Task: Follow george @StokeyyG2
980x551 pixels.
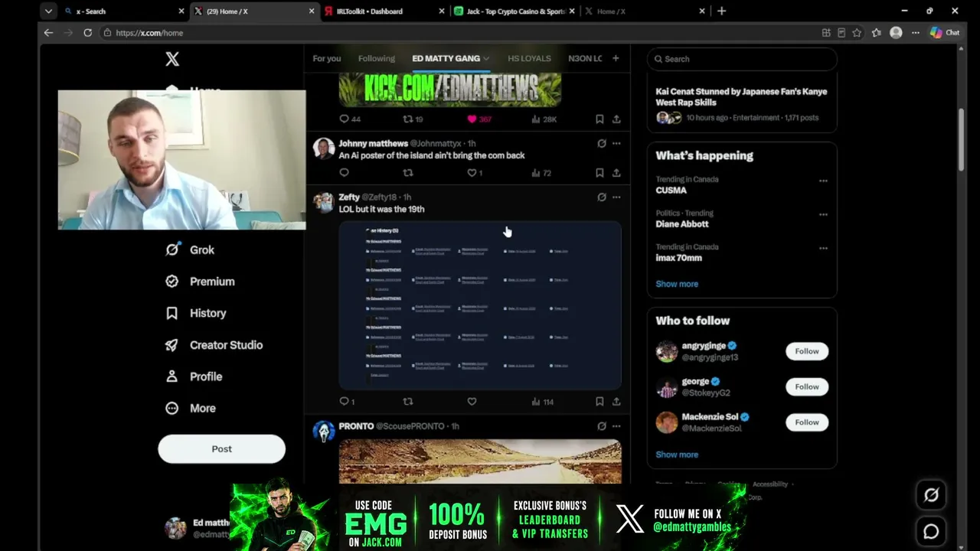Action: (x=807, y=386)
